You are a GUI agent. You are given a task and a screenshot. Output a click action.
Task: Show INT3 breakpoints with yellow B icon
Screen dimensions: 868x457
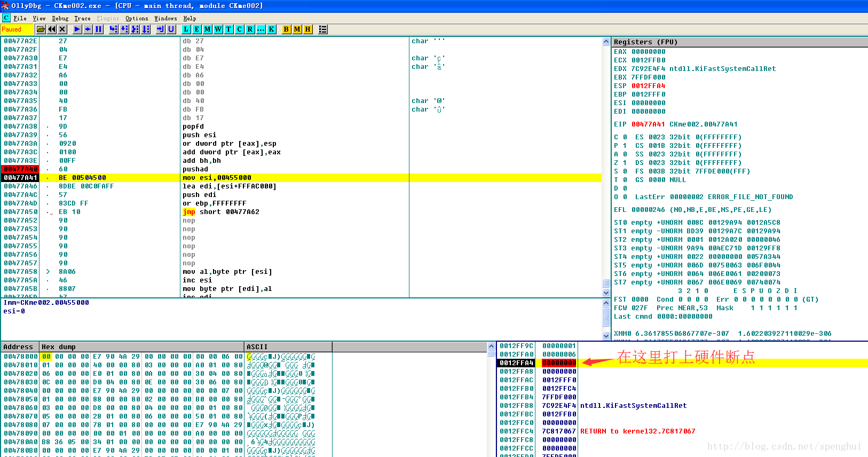[x=287, y=29]
